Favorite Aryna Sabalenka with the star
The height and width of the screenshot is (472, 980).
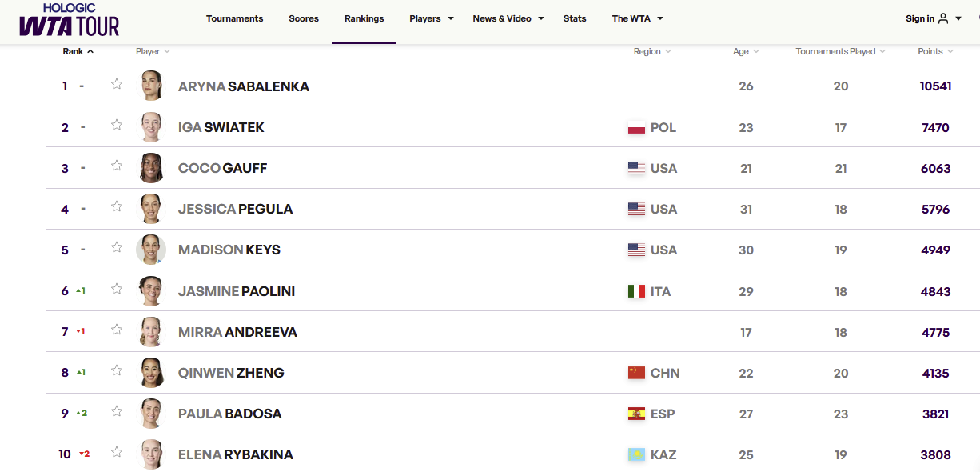[117, 84]
